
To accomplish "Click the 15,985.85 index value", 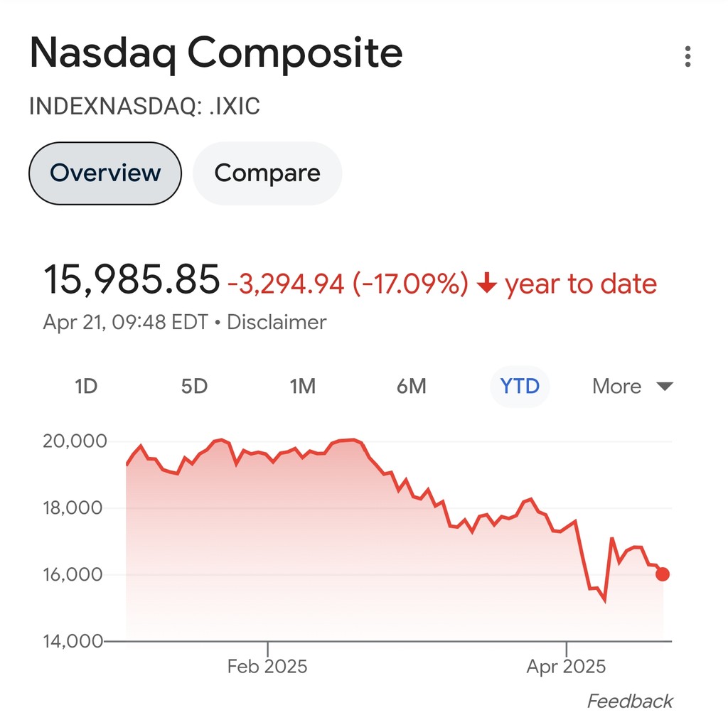I will 132,279.
